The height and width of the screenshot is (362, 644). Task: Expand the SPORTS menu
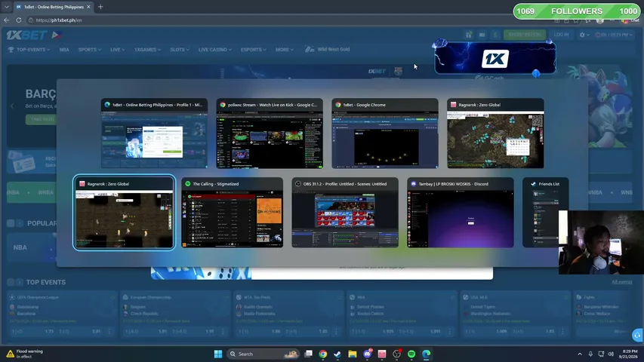click(90, 50)
